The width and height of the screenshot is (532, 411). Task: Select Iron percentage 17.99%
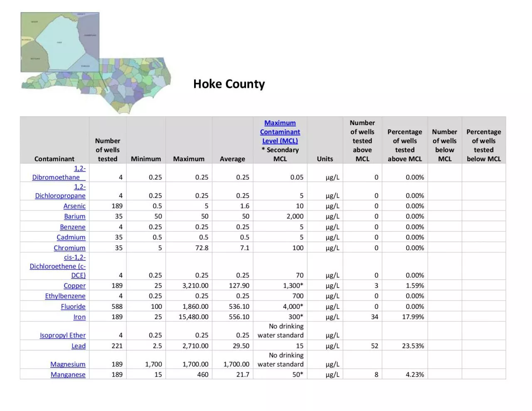(413, 317)
